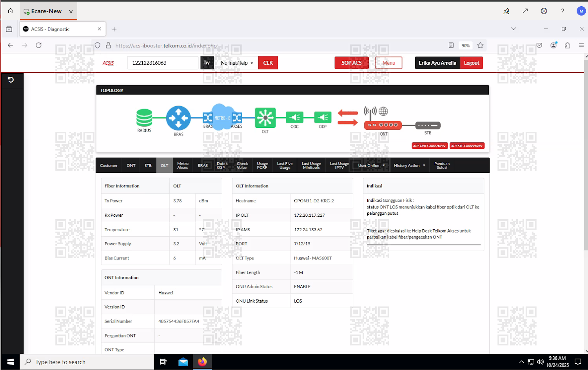Close the ACSIS - Diagnostic tab

99,29
